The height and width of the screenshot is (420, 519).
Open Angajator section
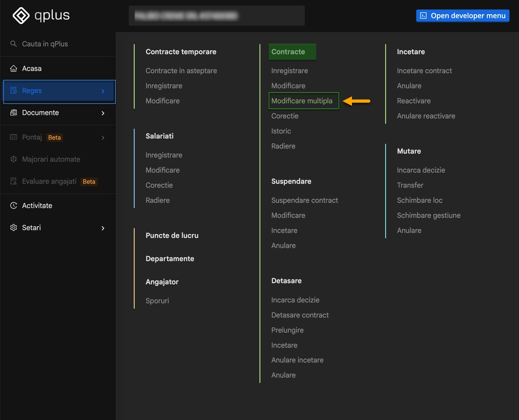(162, 282)
